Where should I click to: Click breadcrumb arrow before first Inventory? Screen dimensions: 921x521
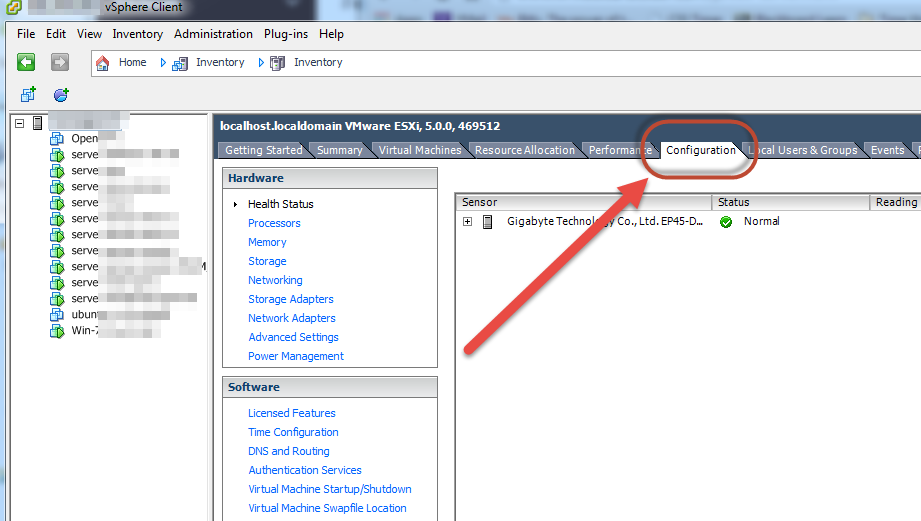tap(163, 62)
